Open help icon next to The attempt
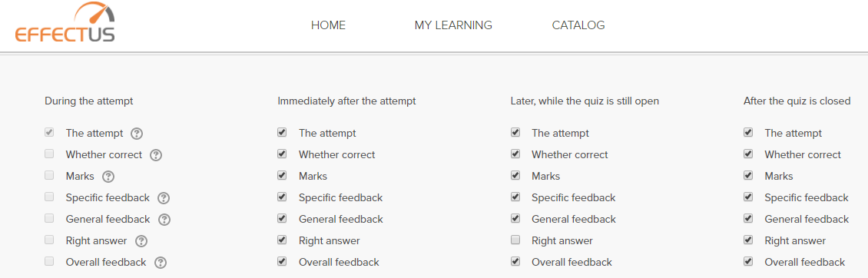Screen dimensions: 868x278 click(x=137, y=134)
